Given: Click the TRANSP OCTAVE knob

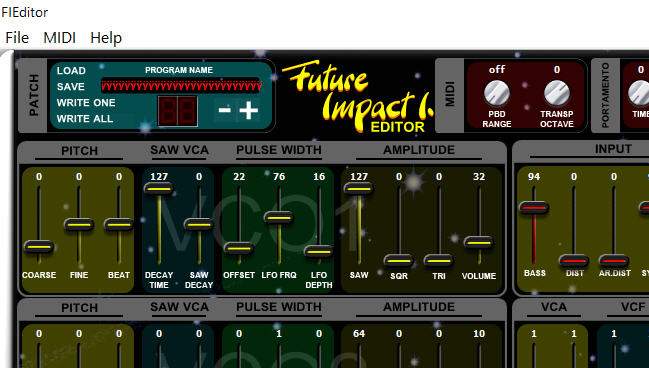Looking at the screenshot, I should pos(557,93).
